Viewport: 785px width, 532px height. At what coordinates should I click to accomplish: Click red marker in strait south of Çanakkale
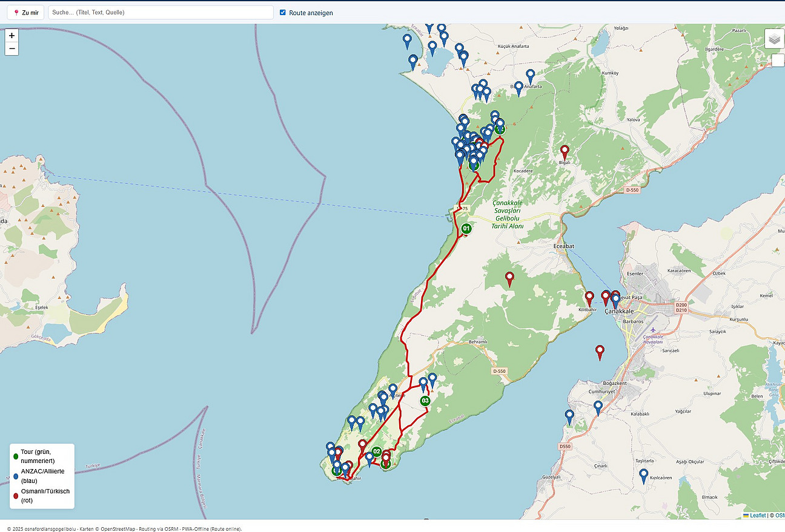click(x=600, y=352)
